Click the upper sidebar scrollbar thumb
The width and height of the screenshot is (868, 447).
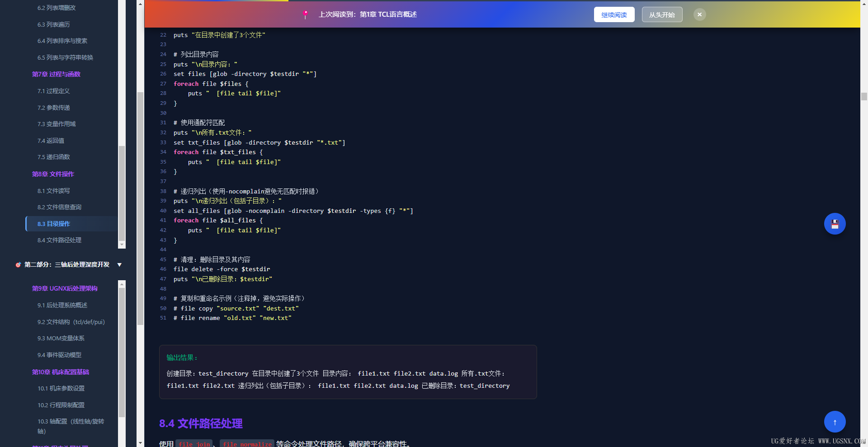122,193
